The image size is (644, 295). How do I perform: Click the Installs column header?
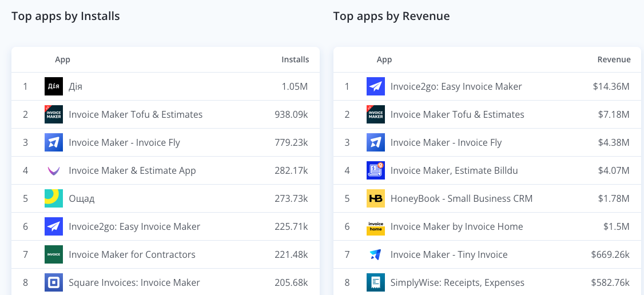point(295,59)
